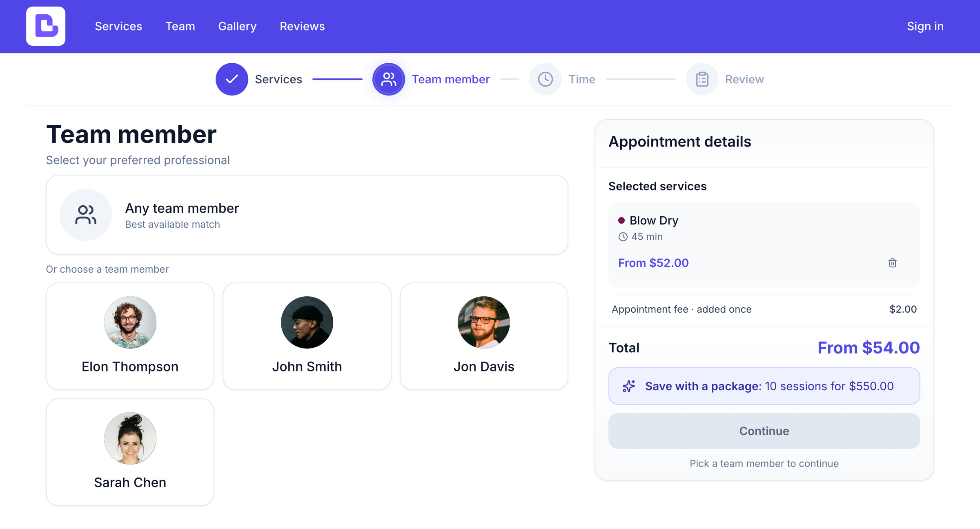Go to the Gallery page

point(237,26)
